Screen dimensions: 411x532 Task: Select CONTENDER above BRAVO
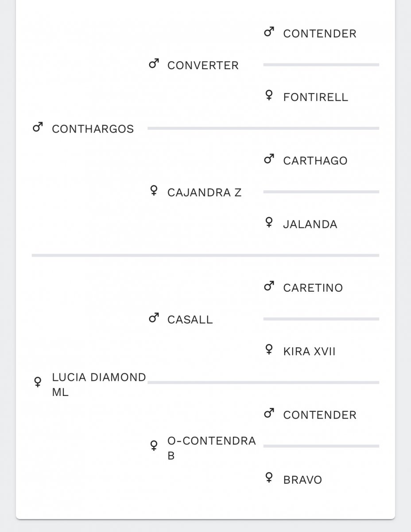pyautogui.click(x=320, y=415)
